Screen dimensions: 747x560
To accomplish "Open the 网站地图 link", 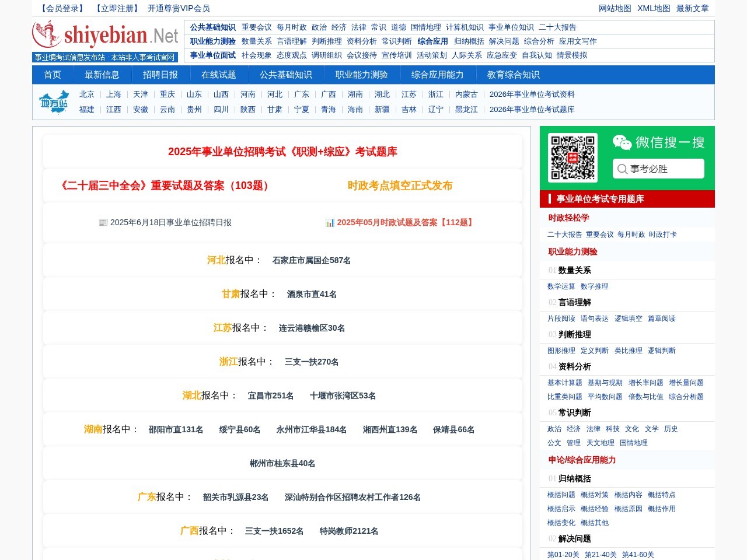I will (615, 8).
